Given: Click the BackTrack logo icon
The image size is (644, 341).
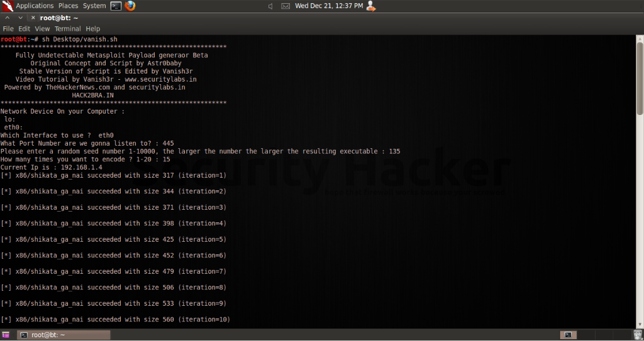Looking at the screenshot, I should (8, 6).
